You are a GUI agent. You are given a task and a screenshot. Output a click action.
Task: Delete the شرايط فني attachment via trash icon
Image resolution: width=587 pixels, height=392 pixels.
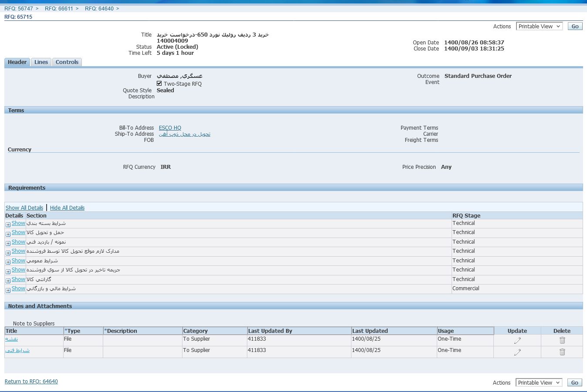(x=562, y=352)
